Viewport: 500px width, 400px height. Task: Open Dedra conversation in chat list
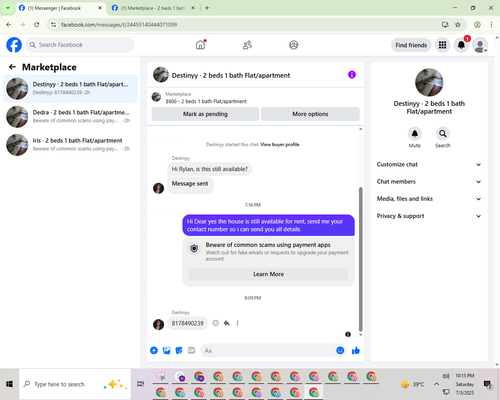click(x=70, y=117)
